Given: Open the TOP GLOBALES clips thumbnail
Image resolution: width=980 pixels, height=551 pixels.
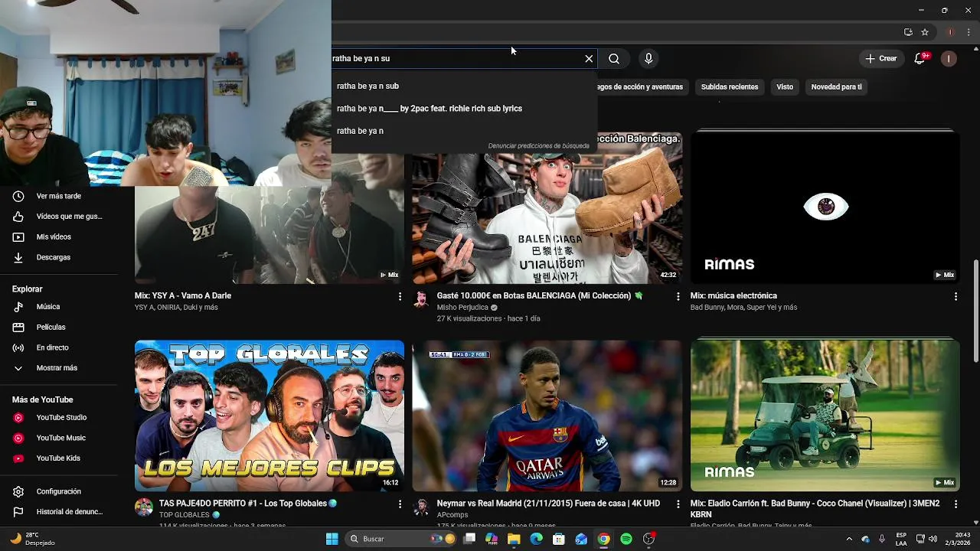Looking at the screenshot, I should 269,416.
